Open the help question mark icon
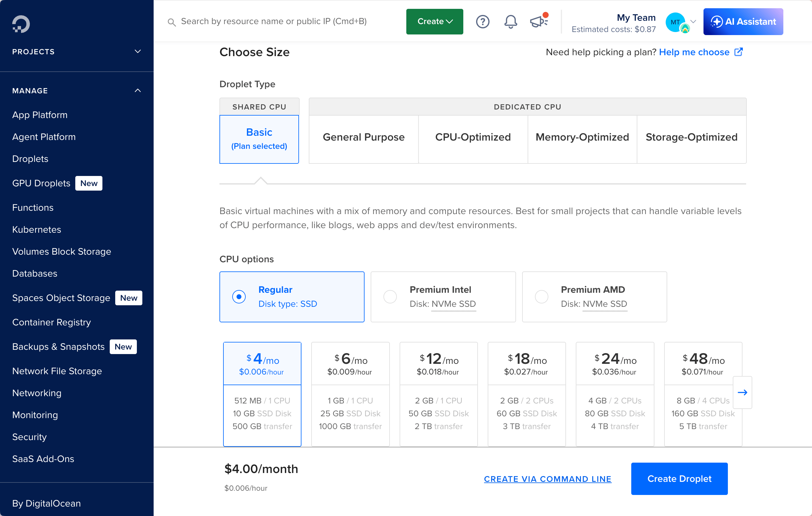 (483, 22)
